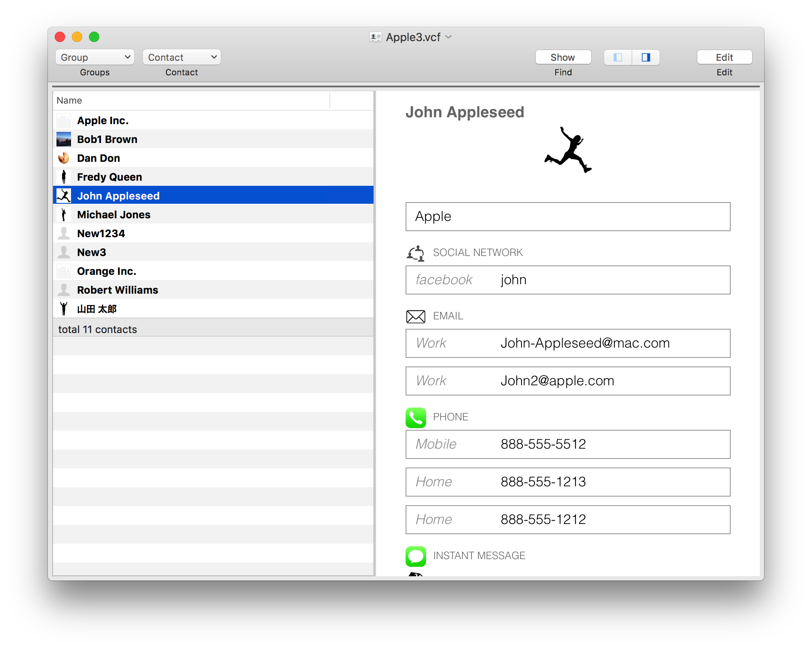Image resolution: width=812 pixels, height=649 pixels.
Task: Click Michael Jones' silhouette icon
Action: click(x=64, y=214)
